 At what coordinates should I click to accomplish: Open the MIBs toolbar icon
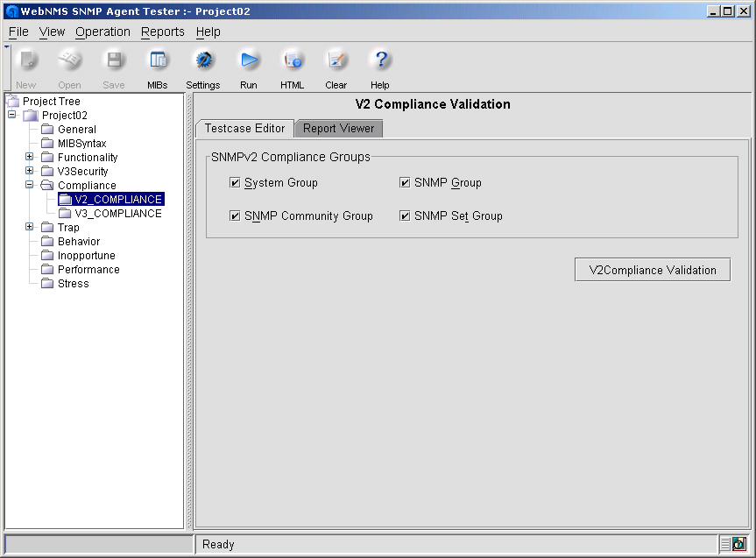157,60
